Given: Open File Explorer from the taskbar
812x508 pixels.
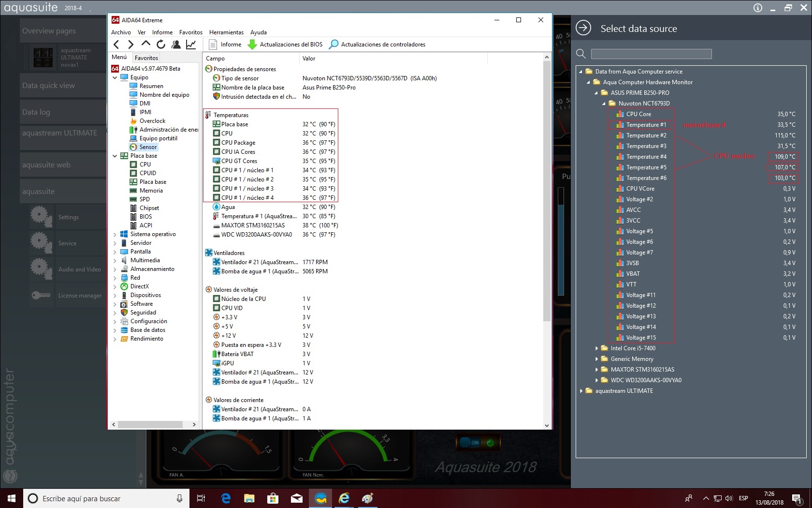Looking at the screenshot, I should point(249,498).
